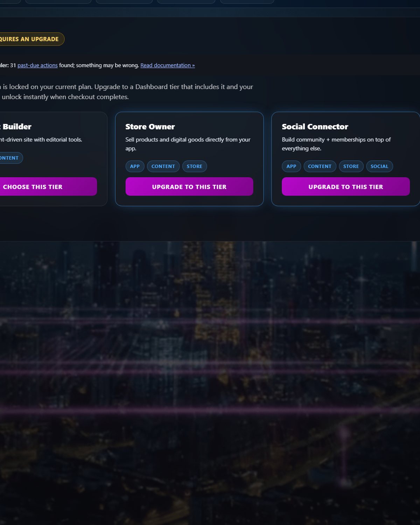Click the SOCIAL tag on Social Connector card

point(379,166)
